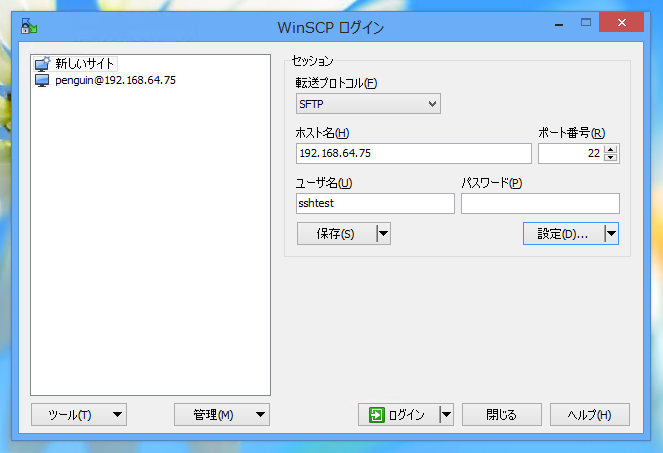This screenshot has height=453, width=663.
Task: Maximize the WinSCP login window
Action: click(586, 22)
